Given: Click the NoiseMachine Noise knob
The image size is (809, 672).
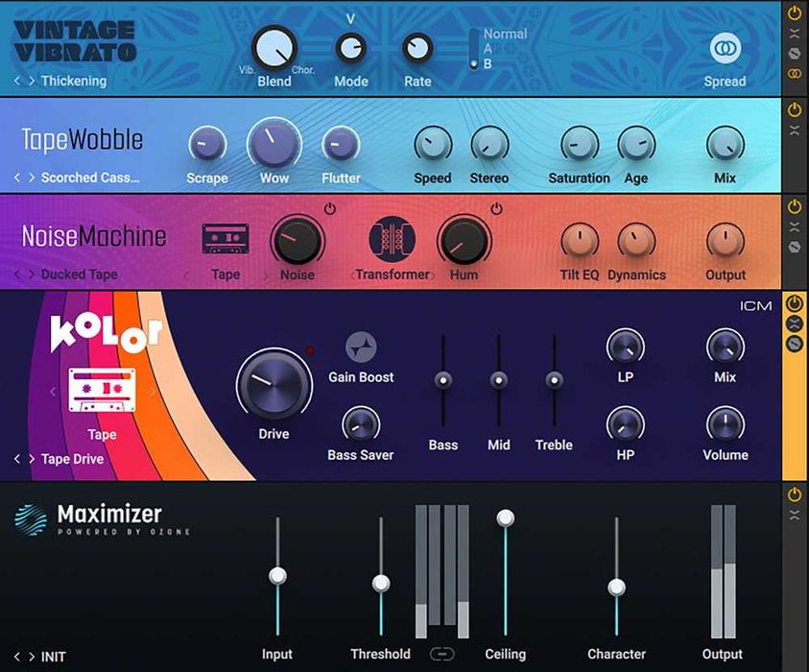Looking at the screenshot, I should tap(297, 241).
